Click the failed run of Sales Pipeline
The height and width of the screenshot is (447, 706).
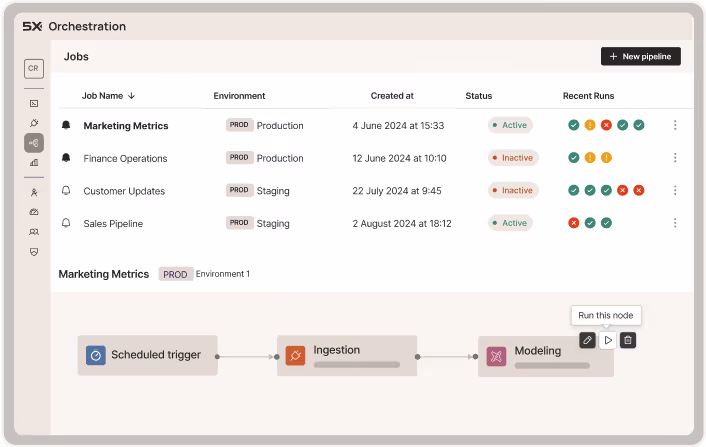coord(573,223)
